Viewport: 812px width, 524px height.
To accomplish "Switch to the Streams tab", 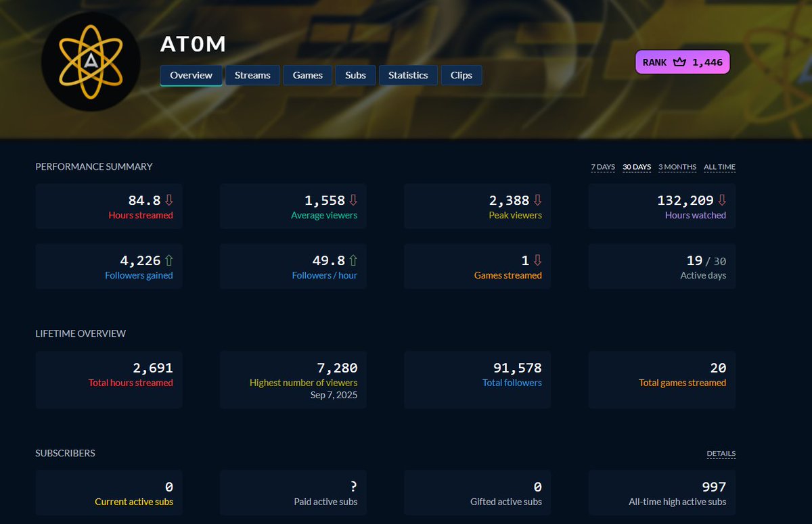I will 252,75.
